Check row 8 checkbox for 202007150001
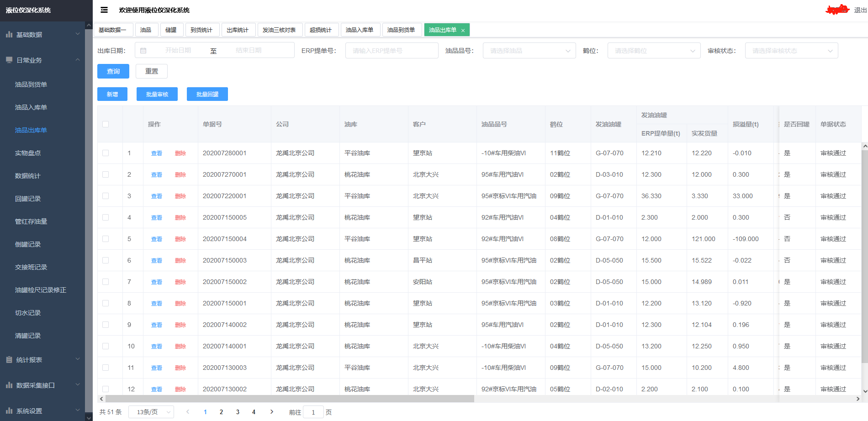 pos(106,303)
